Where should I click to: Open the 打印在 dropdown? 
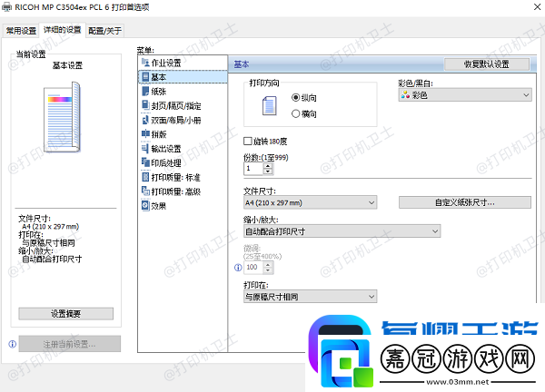coord(310,297)
